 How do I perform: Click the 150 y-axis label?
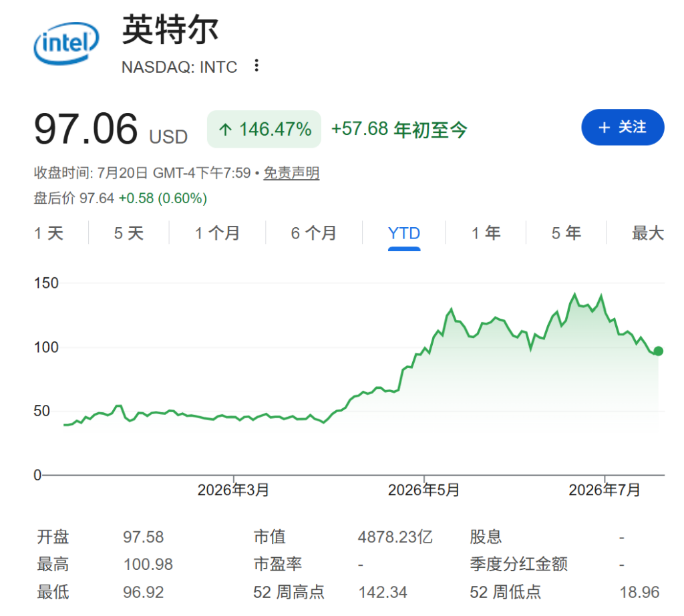(x=46, y=283)
